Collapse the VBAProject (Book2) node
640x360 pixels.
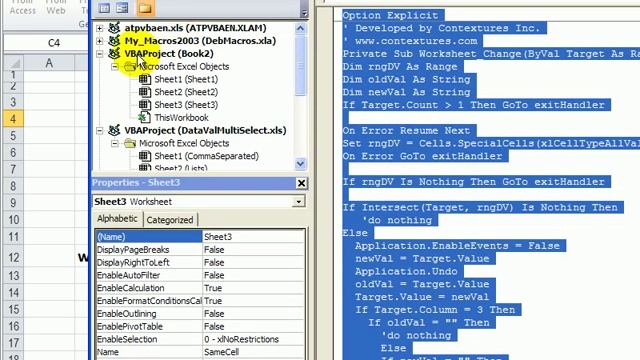coord(100,54)
